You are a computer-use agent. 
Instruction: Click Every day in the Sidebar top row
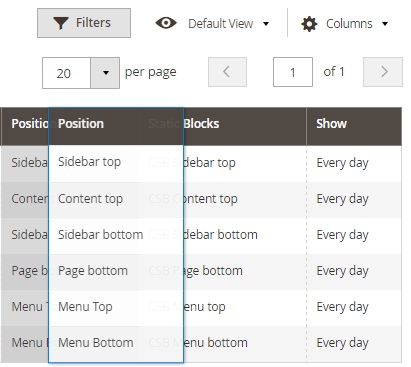342,163
